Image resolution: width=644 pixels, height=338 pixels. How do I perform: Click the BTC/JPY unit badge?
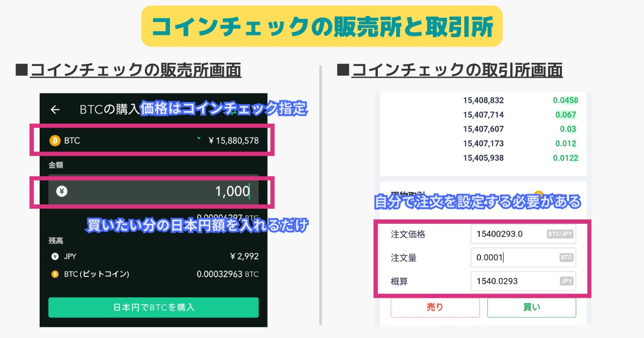point(560,234)
